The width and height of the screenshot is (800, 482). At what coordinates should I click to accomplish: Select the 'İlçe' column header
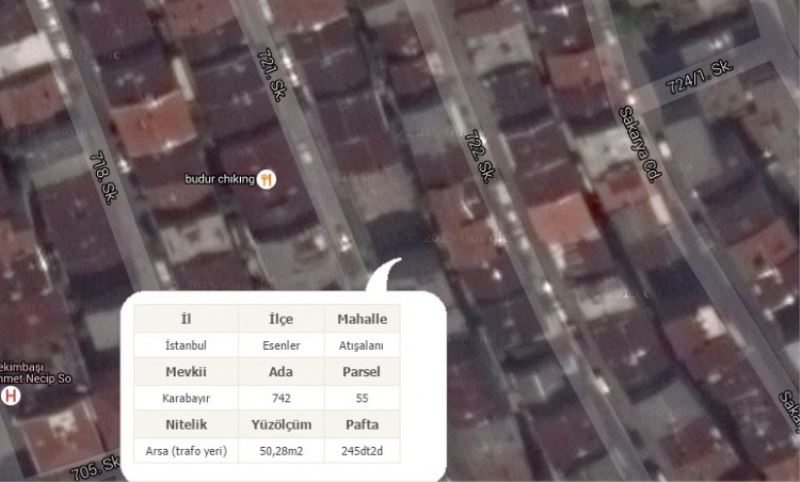[281, 319]
